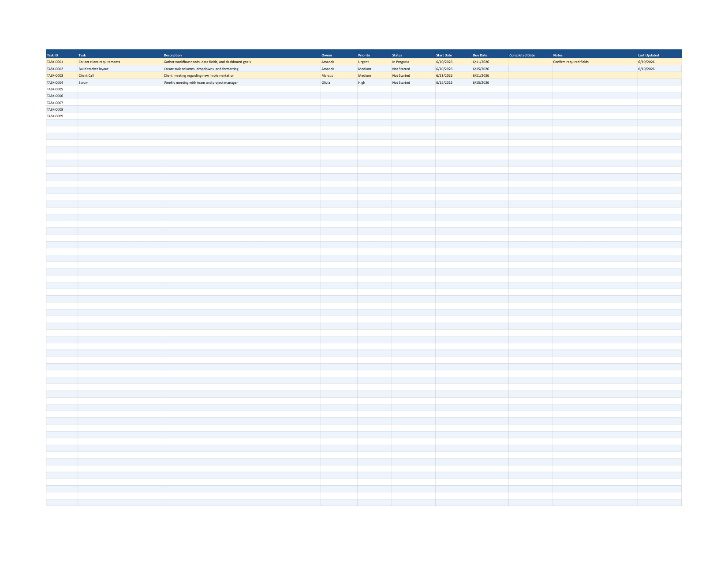Screen dimensions: 728x562
Task: Select 'Weekly meeting with team' description cell
Action: (x=242, y=82)
